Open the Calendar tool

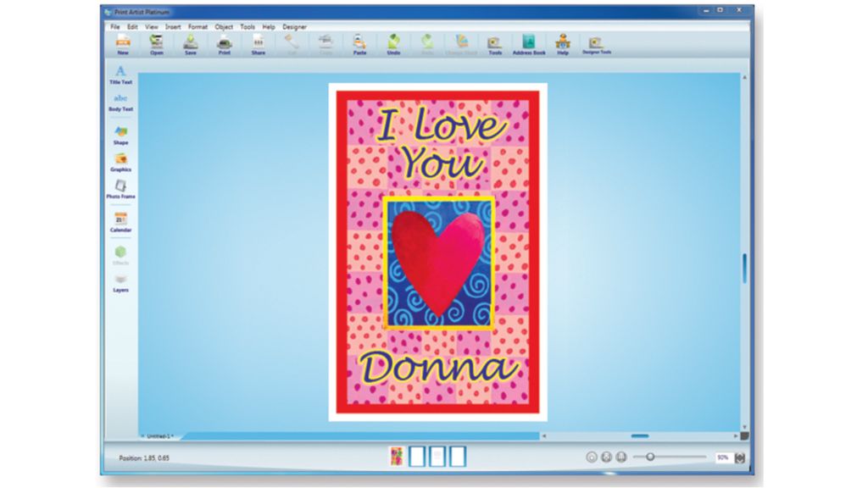(x=120, y=223)
